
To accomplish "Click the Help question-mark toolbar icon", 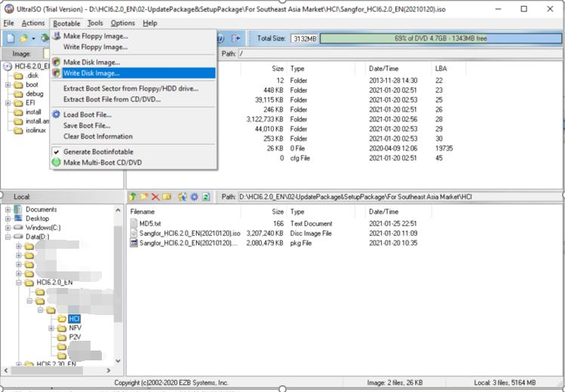I will point(220,38).
